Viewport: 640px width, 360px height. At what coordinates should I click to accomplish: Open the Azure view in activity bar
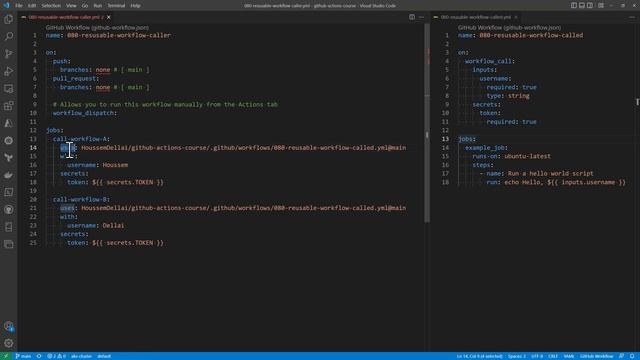(9, 123)
